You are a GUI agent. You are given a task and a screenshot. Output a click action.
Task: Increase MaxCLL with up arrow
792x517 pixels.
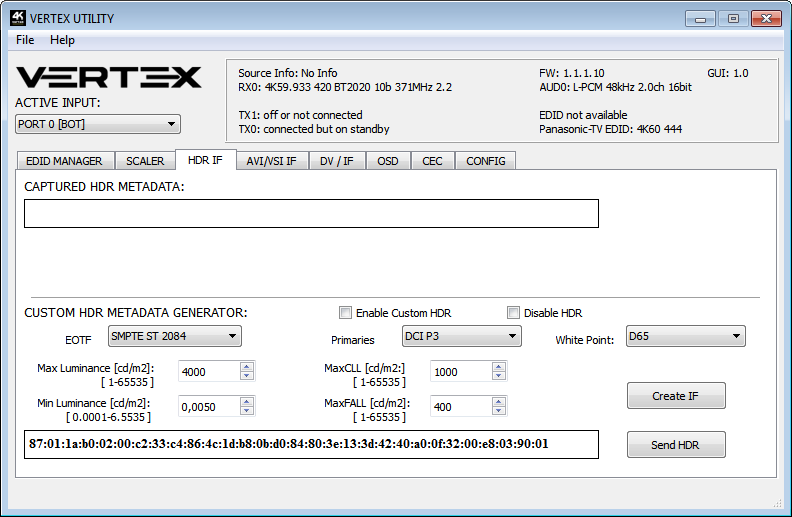tap(499, 367)
